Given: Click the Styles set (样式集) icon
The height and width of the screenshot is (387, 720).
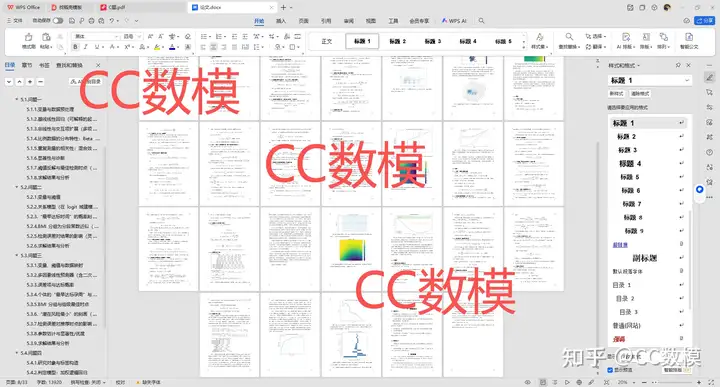Looking at the screenshot, I should (x=540, y=37).
